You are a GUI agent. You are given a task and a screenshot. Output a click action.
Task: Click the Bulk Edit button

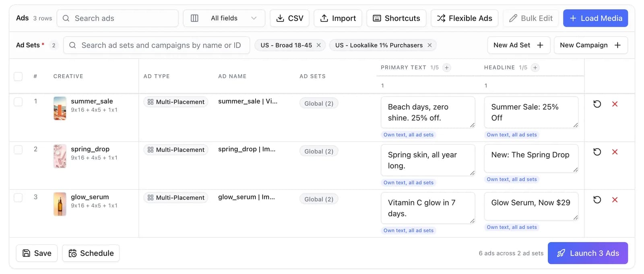click(x=531, y=18)
